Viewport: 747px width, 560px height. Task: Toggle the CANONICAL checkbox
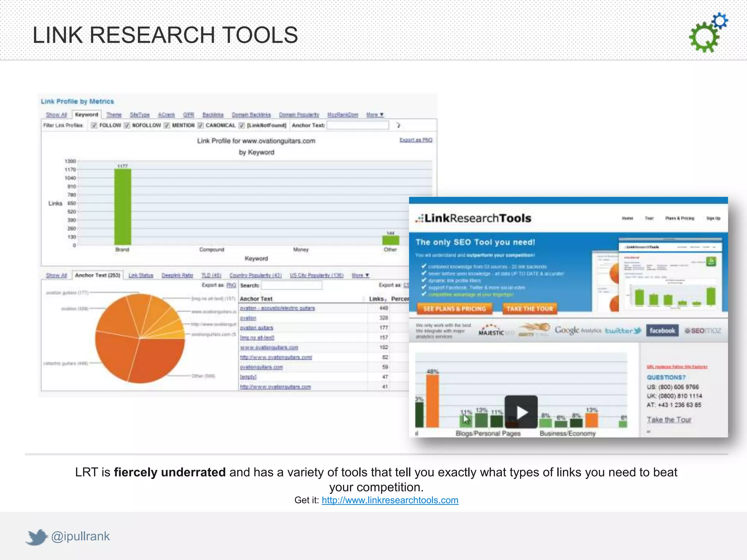pos(201,125)
